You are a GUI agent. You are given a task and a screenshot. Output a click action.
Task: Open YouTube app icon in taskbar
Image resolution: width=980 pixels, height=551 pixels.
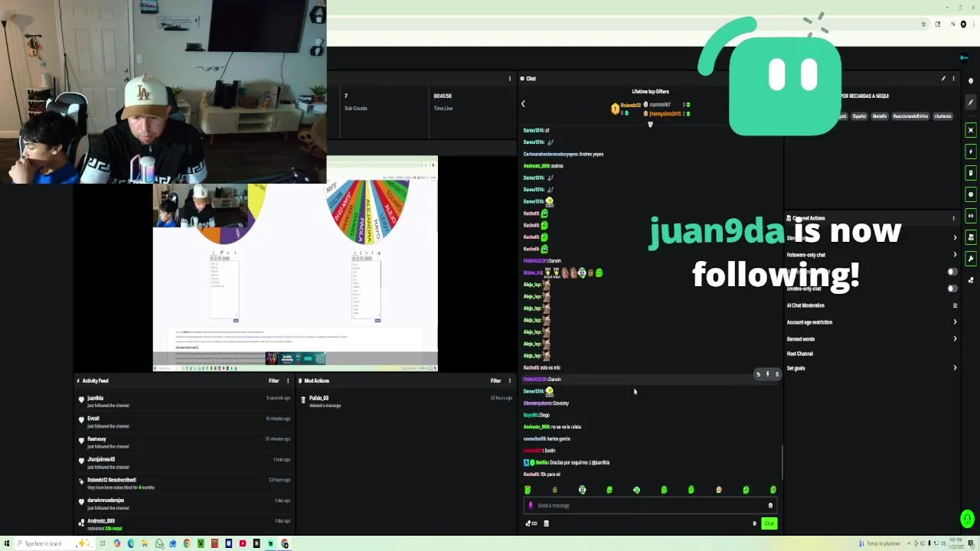243,543
